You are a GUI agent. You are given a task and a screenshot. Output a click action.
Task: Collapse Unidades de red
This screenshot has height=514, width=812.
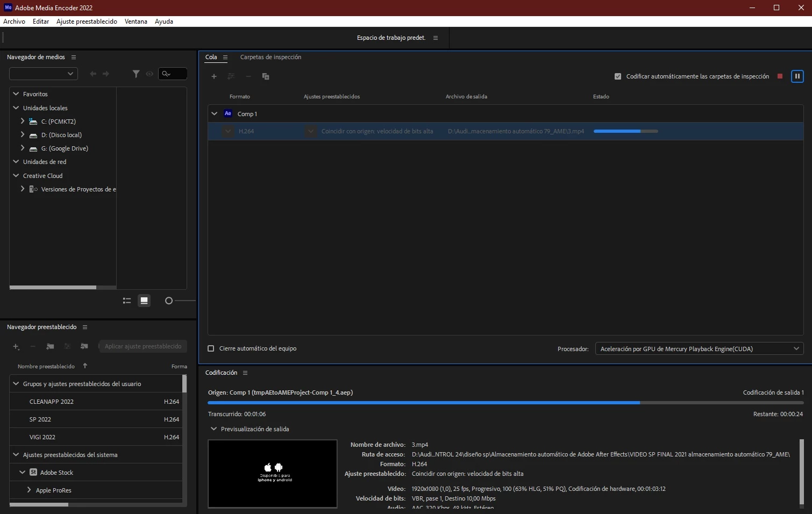16,161
